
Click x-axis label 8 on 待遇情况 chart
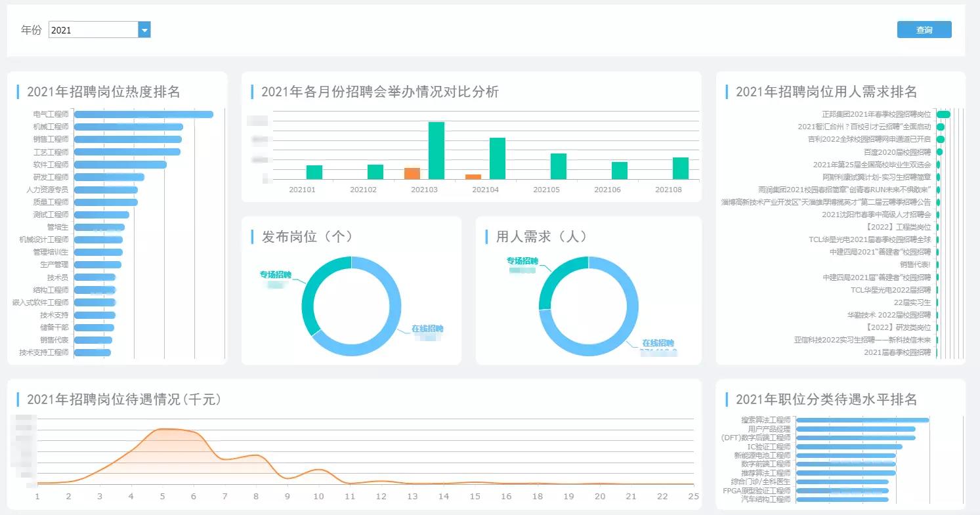pos(256,497)
